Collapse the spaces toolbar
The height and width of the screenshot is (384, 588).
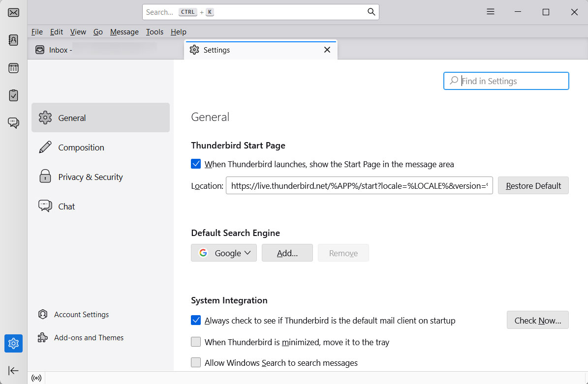pyautogui.click(x=14, y=370)
